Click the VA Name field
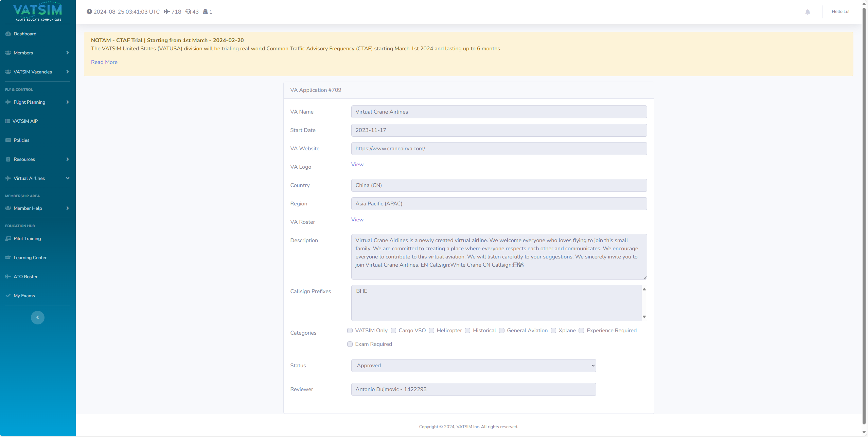 (499, 112)
